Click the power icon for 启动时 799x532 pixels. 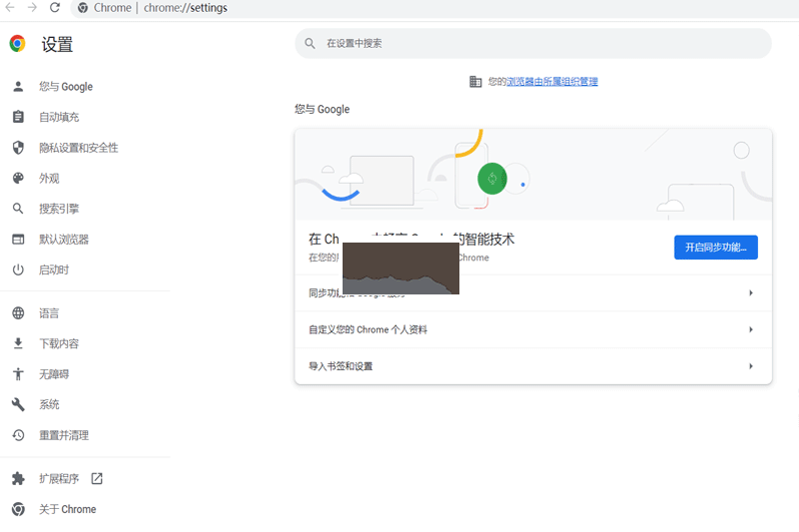tap(18, 269)
